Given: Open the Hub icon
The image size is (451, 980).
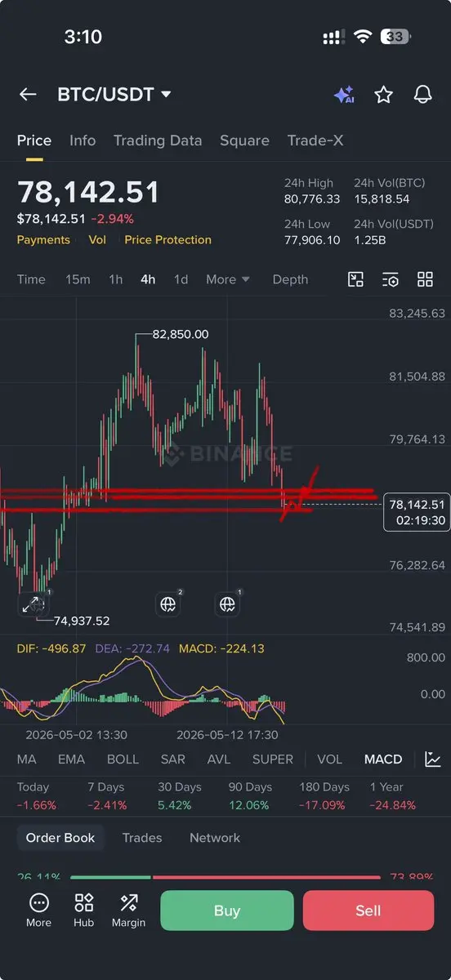Looking at the screenshot, I should (83, 910).
